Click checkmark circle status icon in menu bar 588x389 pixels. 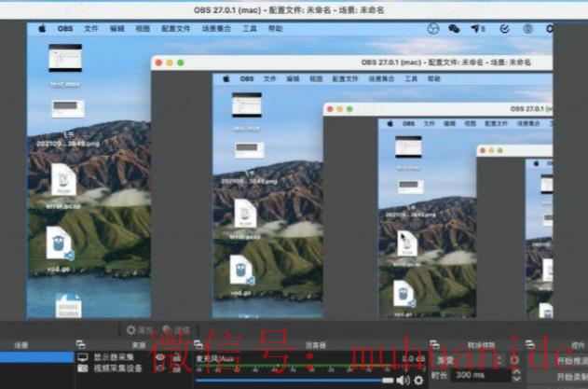[x=504, y=29]
